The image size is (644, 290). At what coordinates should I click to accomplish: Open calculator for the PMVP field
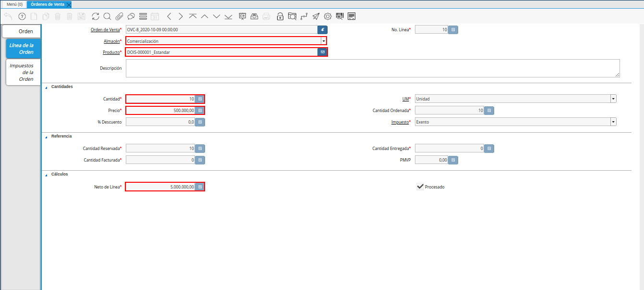pyautogui.click(x=453, y=160)
